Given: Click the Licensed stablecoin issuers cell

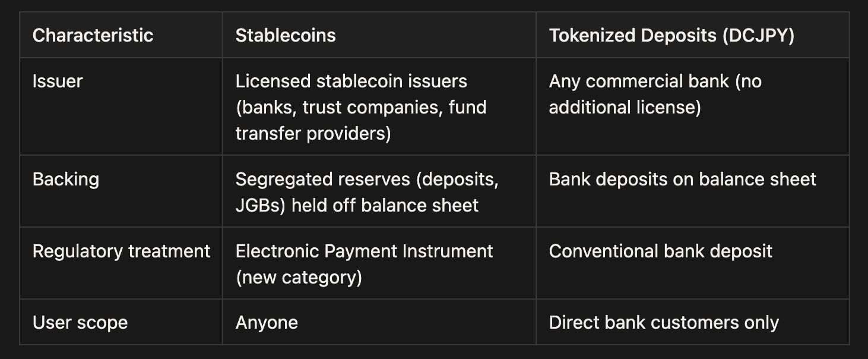Looking at the screenshot, I should pyautogui.click(x=351, y=81).
